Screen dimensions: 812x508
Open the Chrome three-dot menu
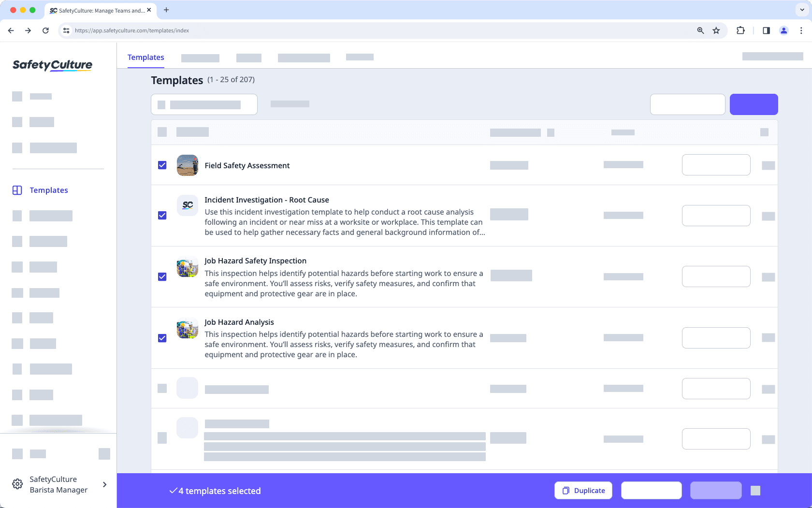[801, 30]
